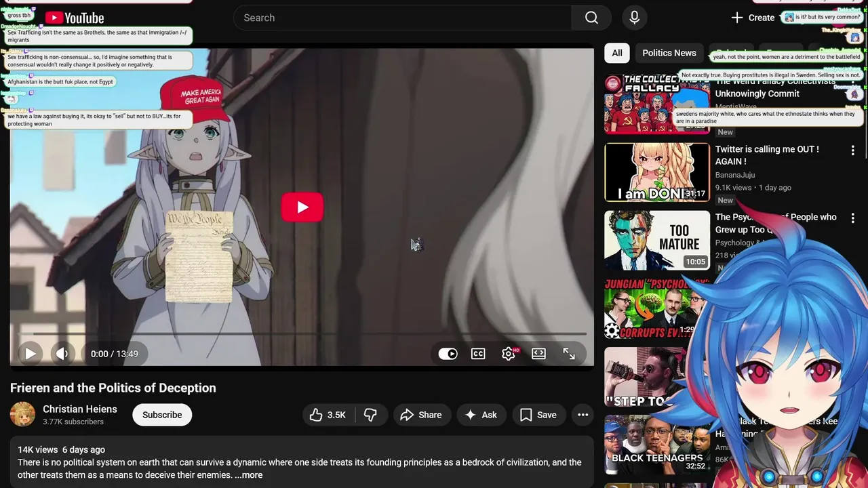Open Black Teenagers video thumbnail
This screenshot has width=868, height=488.
657,445
